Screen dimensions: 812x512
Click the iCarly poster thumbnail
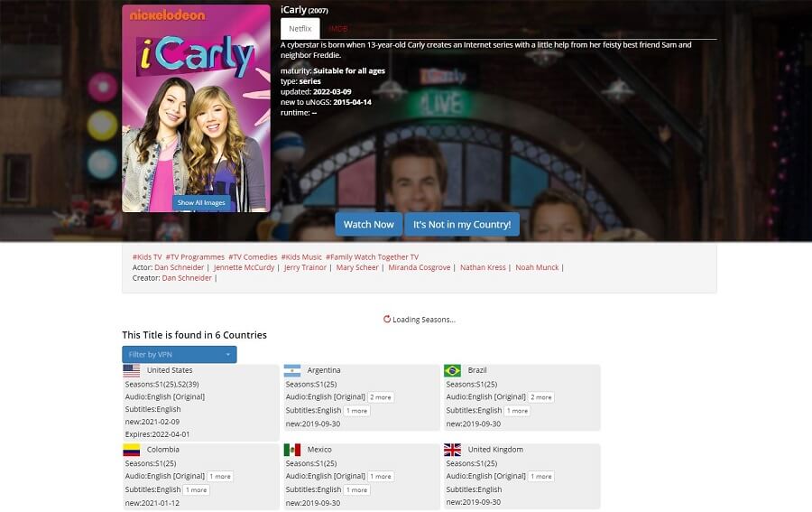pyautogui.click(x=197, y=108)
